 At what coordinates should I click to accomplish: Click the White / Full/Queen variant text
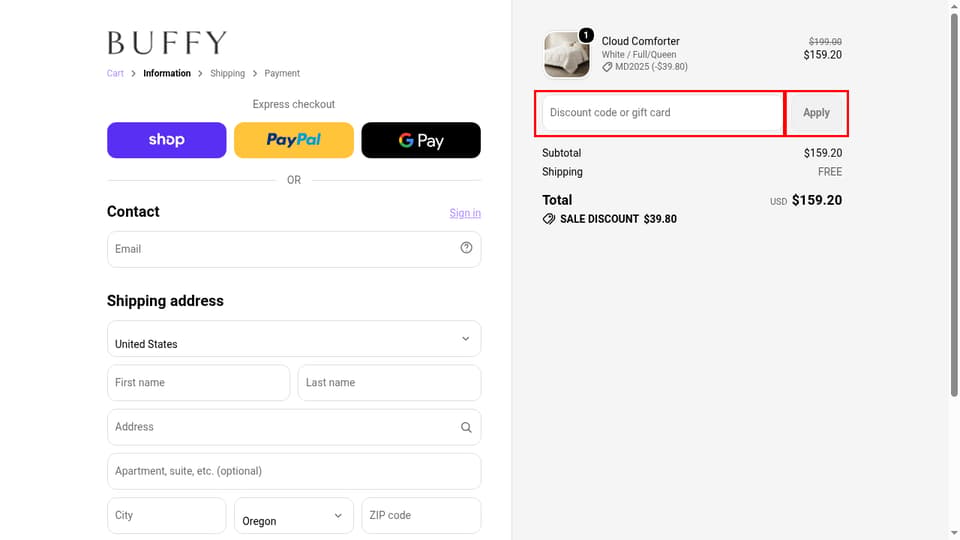(639, 54)
